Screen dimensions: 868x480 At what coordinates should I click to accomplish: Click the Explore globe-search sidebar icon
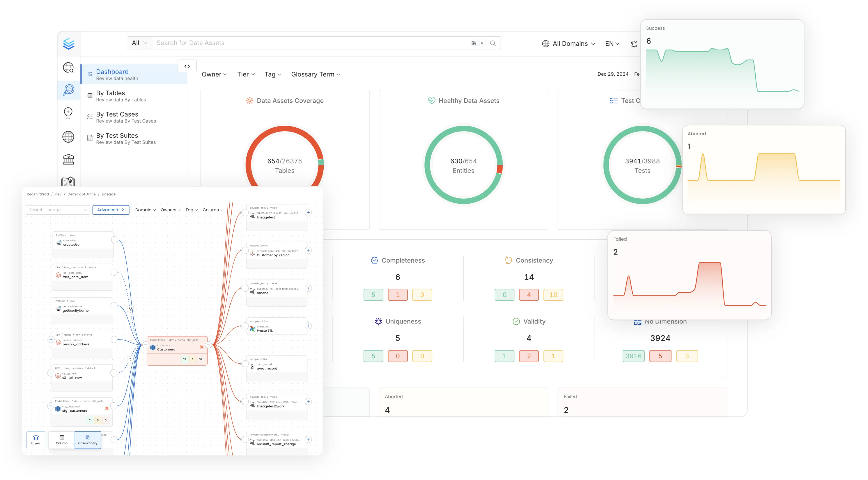[x=68, y=68]
